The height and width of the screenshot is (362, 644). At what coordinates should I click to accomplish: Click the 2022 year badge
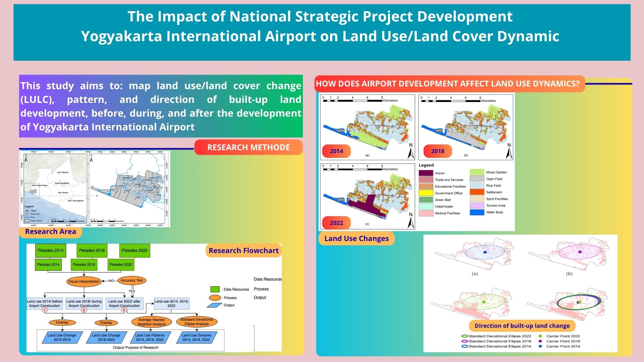pyautogui.click(x=336, y=223)
